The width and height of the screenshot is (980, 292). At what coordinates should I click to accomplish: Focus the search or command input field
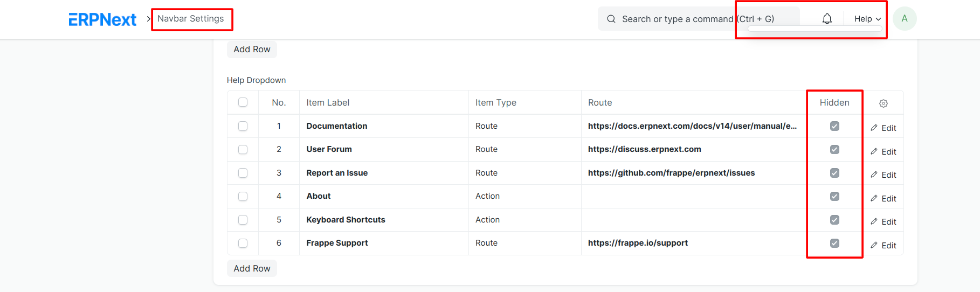(x=699, y=19)
